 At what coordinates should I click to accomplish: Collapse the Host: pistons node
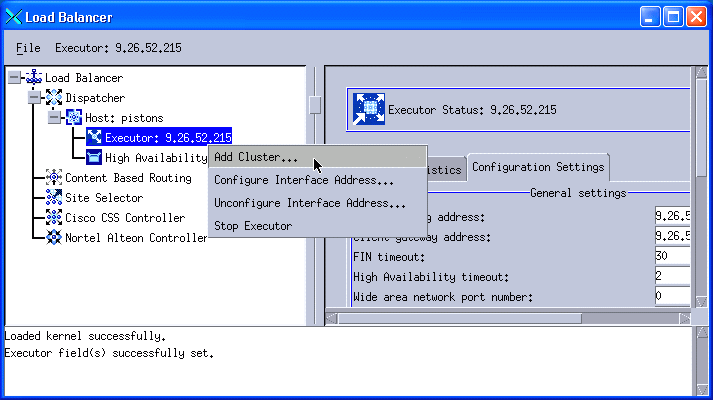[x=54, y=118]
